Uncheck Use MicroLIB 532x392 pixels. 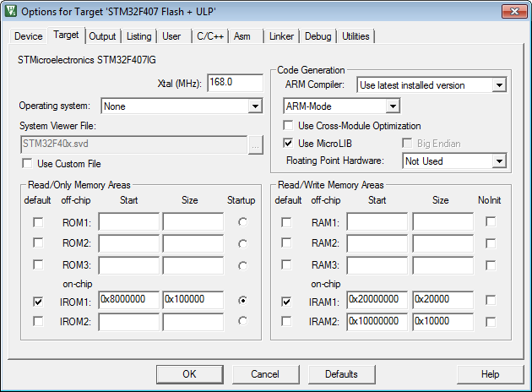click(x=288, y=143)
